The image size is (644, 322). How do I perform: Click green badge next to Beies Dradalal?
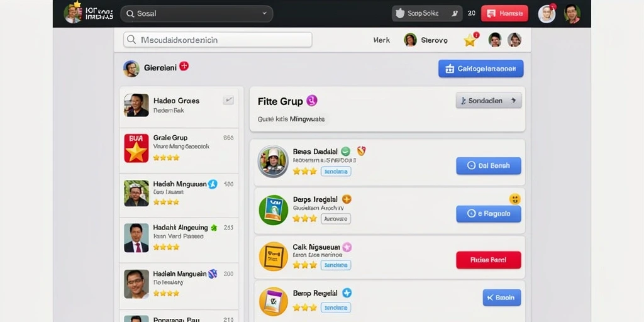pos(346,151)
